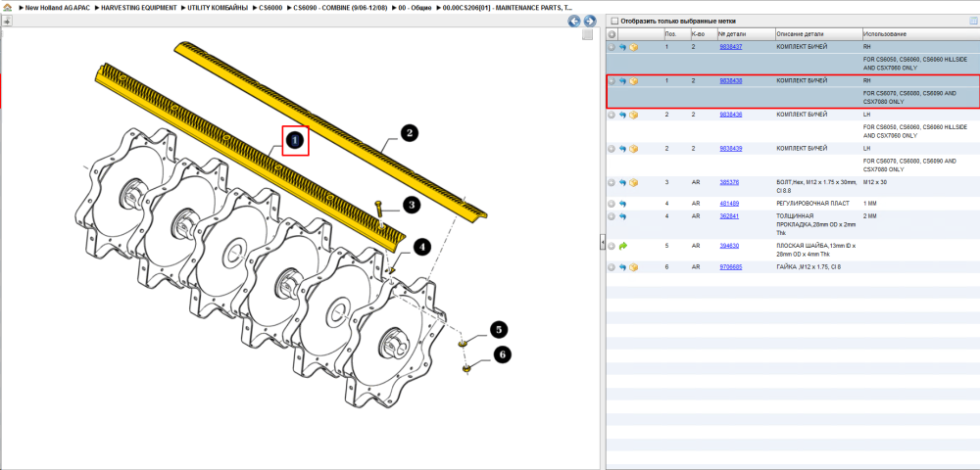Click the green arrow icon for washer 394630
980x470 pixels.
pyautogui.click(x=622, y=246)
